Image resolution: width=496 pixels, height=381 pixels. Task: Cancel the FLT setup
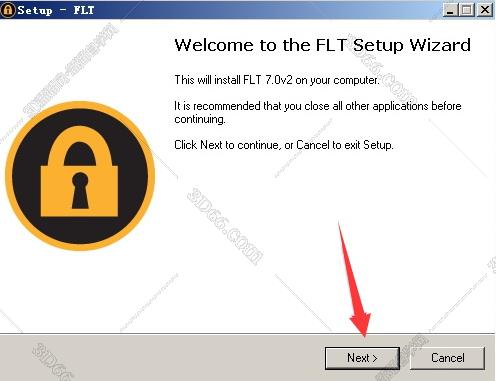point(447,358)
